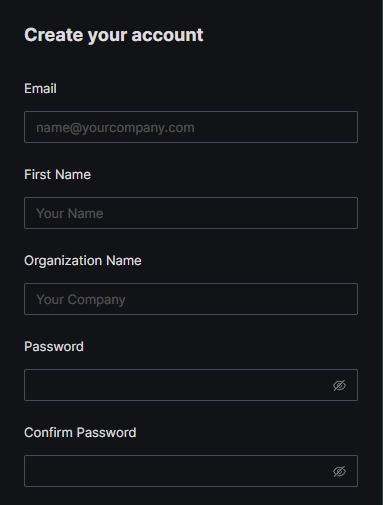Click into the First Name field

tap(191, 213)
